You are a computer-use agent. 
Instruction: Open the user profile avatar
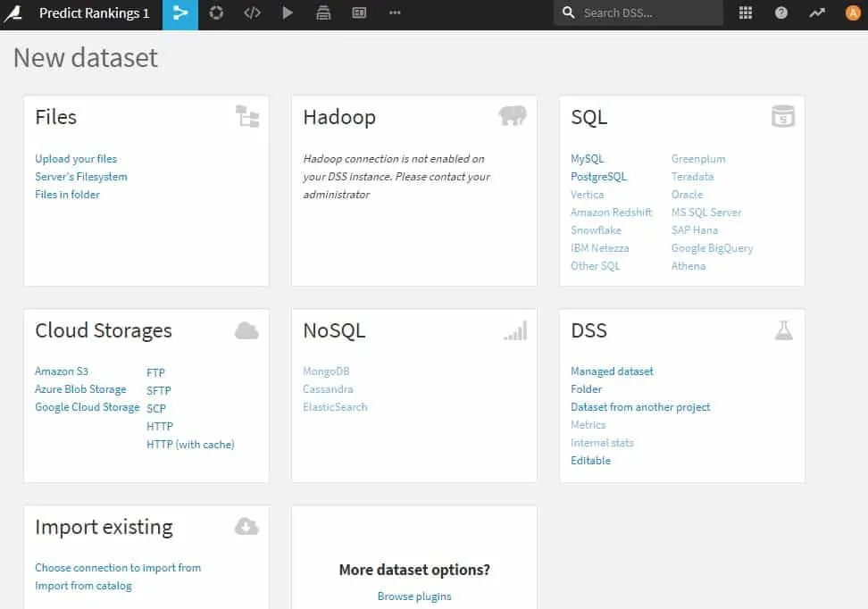853,13
